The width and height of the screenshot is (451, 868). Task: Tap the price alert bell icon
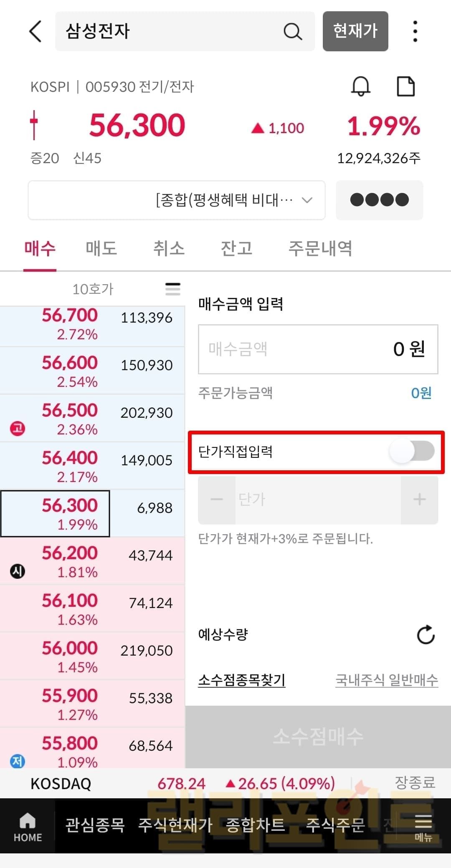360,86
